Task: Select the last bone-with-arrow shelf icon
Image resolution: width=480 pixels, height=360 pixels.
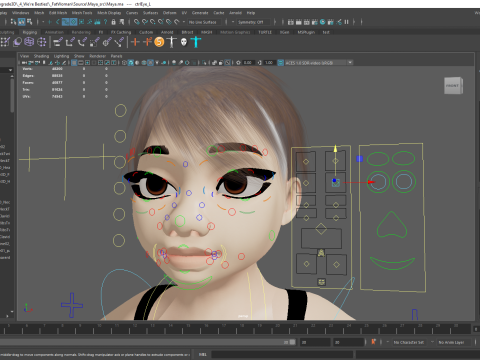Action: click(119, 42)
